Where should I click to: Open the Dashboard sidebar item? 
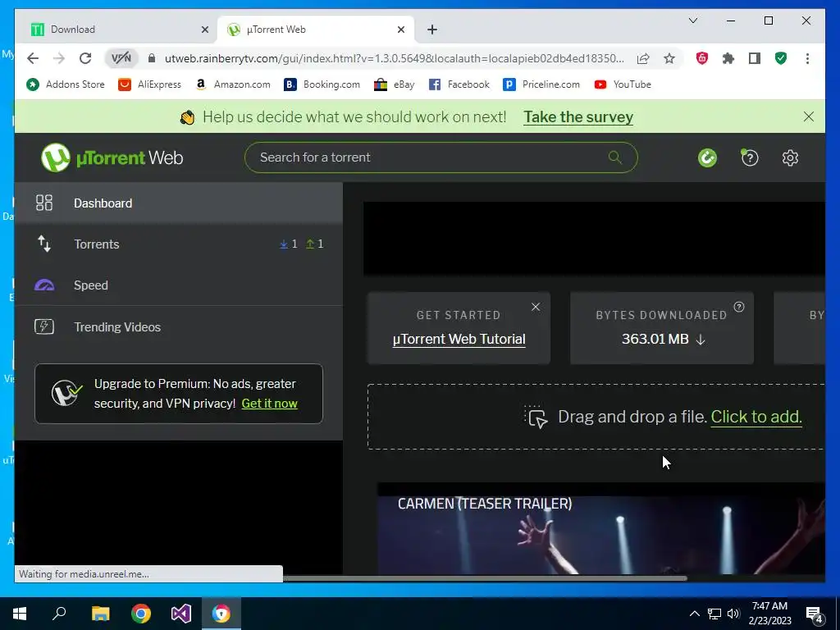pyautogui.click(x=178, y=203)
